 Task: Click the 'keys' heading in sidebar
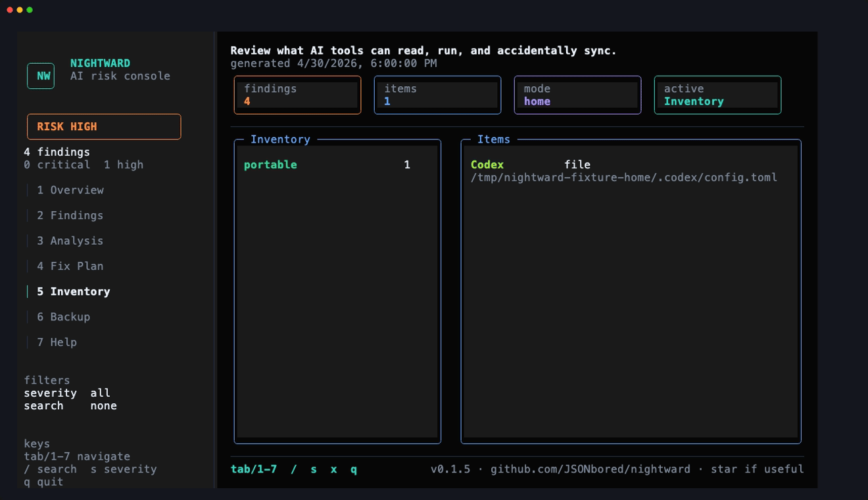click(x=37, y=444)
